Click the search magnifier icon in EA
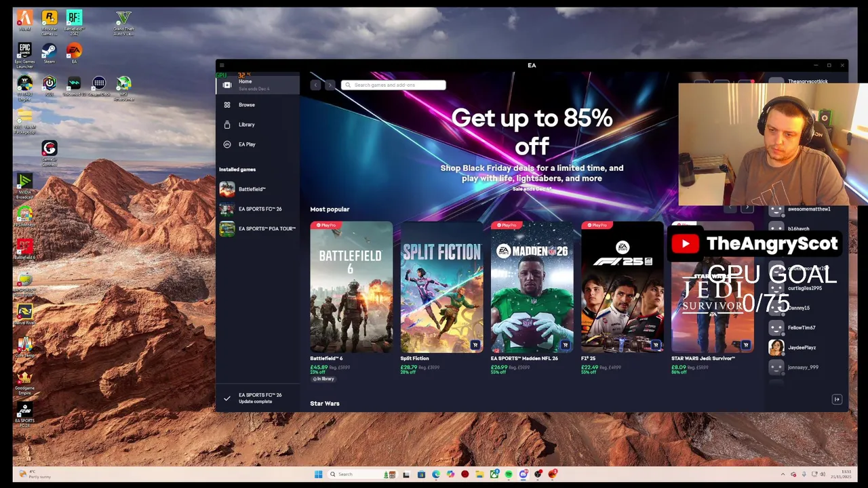Viewport: 868px width, 488px height. tap(348, 85)
